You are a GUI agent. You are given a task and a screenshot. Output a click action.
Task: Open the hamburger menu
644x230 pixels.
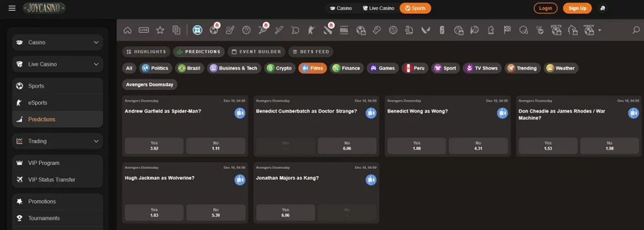click(12, 8)
